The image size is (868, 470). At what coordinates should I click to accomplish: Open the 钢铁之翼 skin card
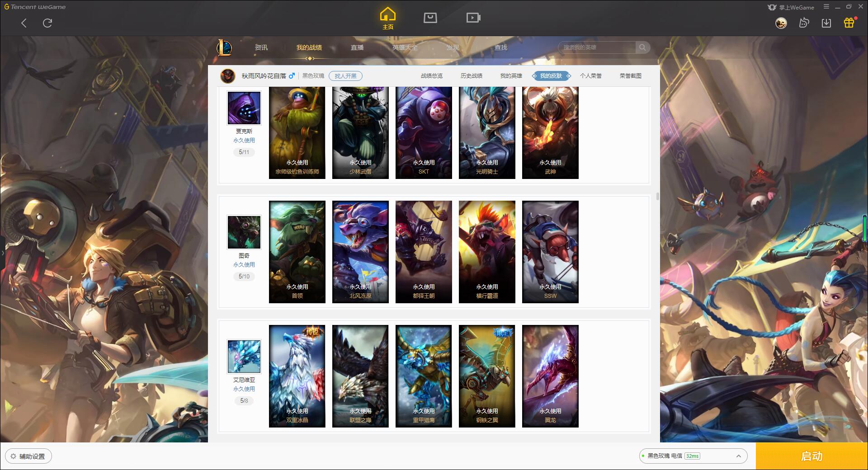point(487,376)
